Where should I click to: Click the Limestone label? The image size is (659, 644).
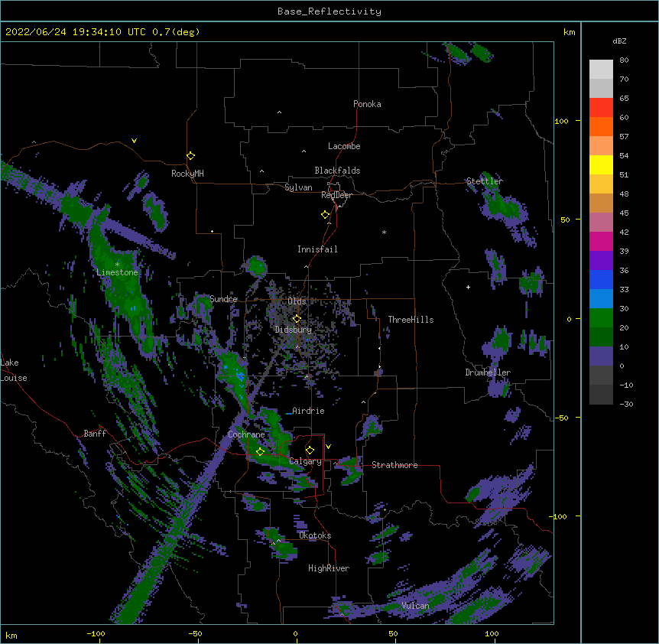(117, 272)
